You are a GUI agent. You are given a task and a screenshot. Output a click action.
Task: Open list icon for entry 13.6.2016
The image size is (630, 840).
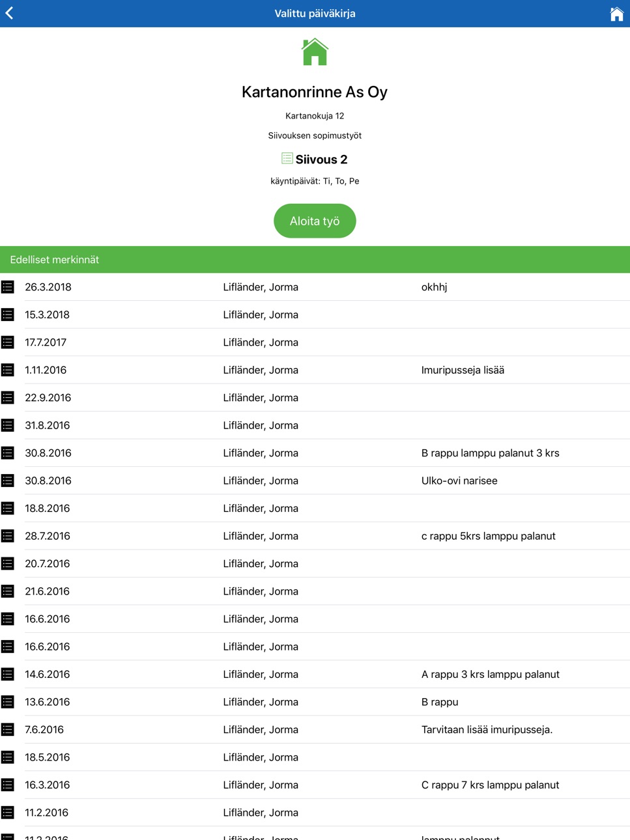[8, 702]
